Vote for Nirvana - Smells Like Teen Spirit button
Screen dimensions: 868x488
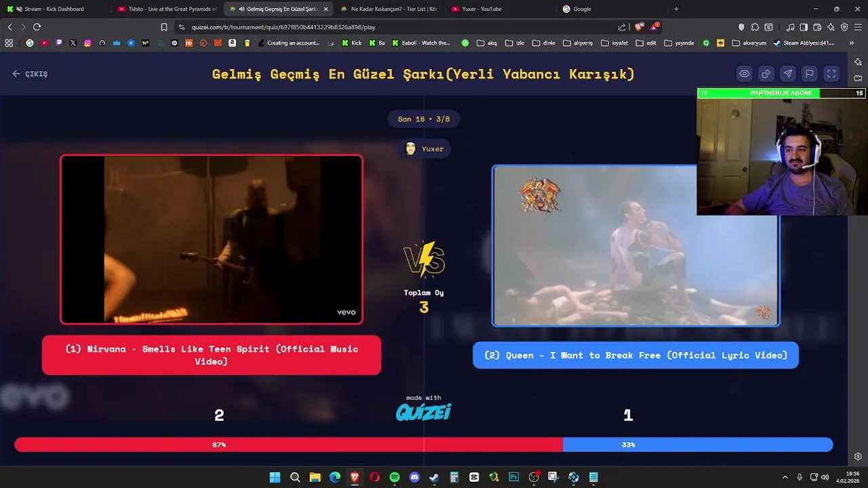tap(212, 355)
